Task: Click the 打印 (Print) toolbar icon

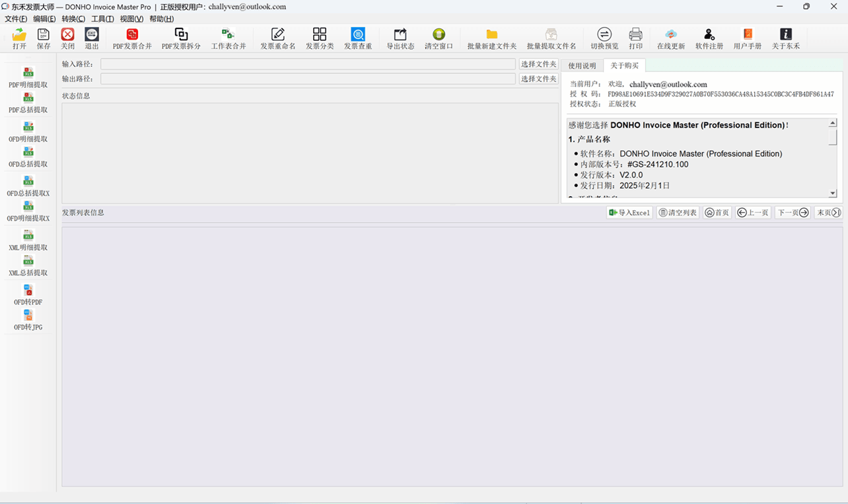Action: click(635, 39)
